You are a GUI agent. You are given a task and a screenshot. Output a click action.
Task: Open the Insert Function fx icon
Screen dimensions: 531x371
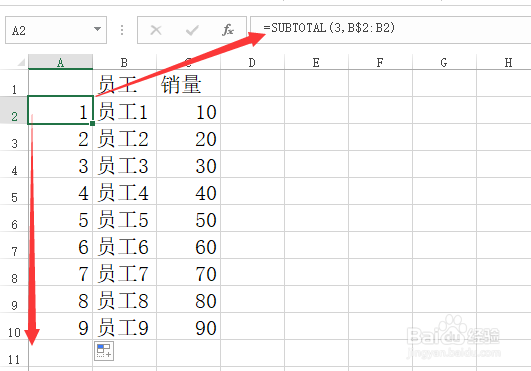coord(228,30)
